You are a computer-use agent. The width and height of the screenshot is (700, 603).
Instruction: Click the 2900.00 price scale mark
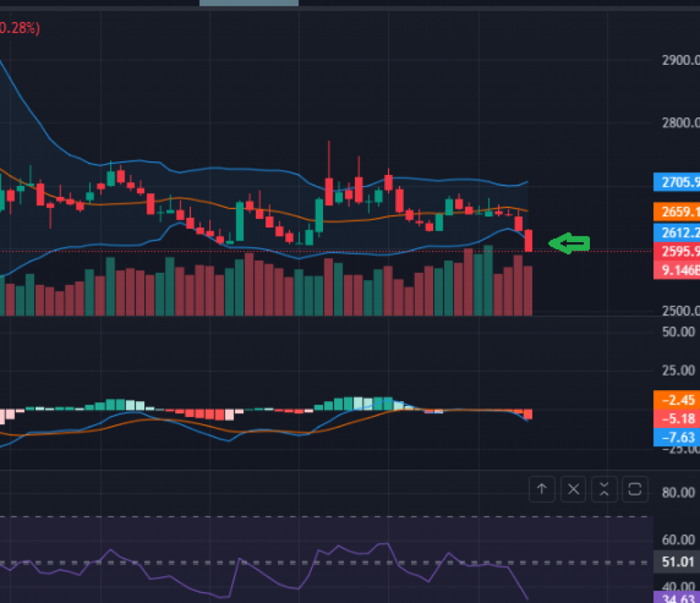[x=678, y=60]
